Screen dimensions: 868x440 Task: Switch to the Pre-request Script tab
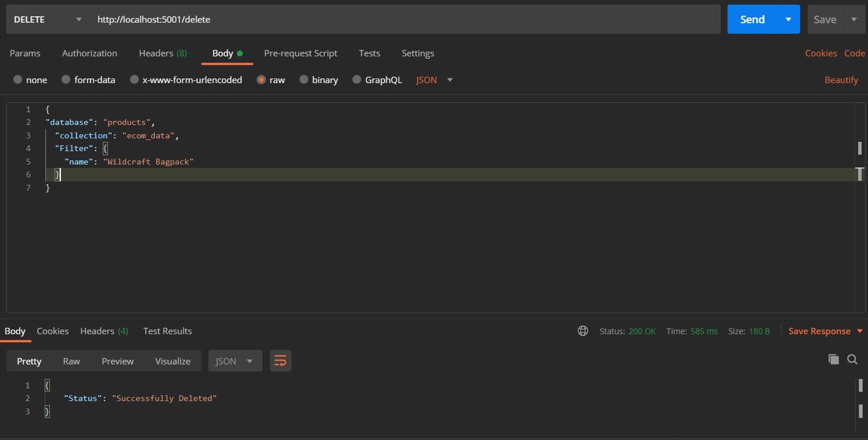(301, 53)
